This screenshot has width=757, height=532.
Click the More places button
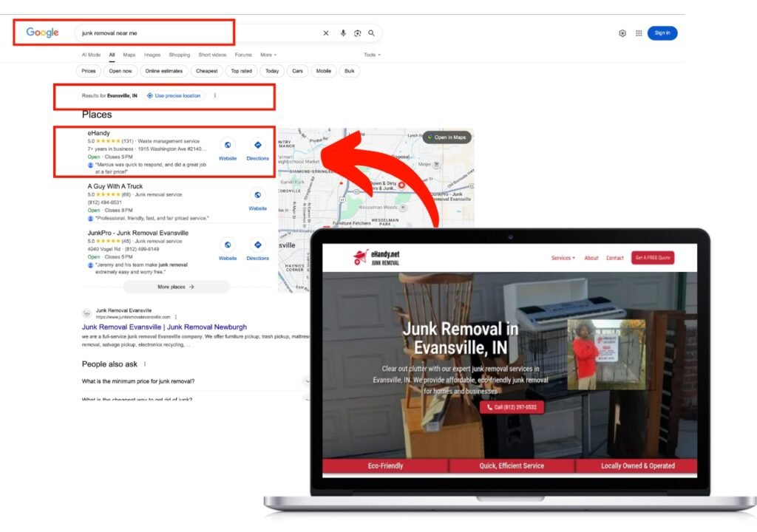176,287
